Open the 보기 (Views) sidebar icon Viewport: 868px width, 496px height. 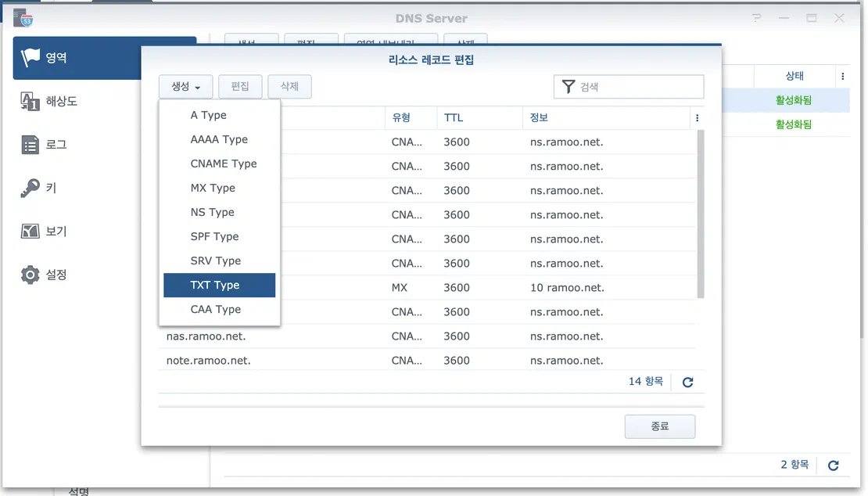(30, 232)
